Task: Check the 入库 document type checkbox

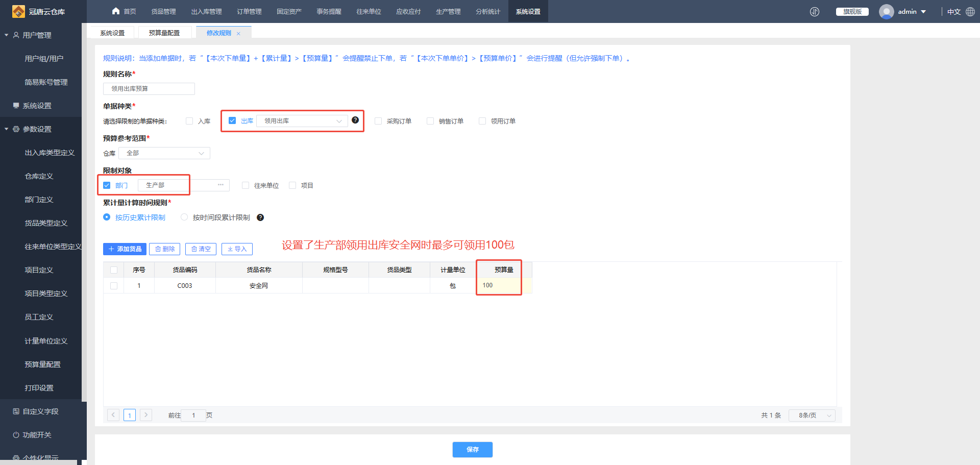Action: [189, 121]
